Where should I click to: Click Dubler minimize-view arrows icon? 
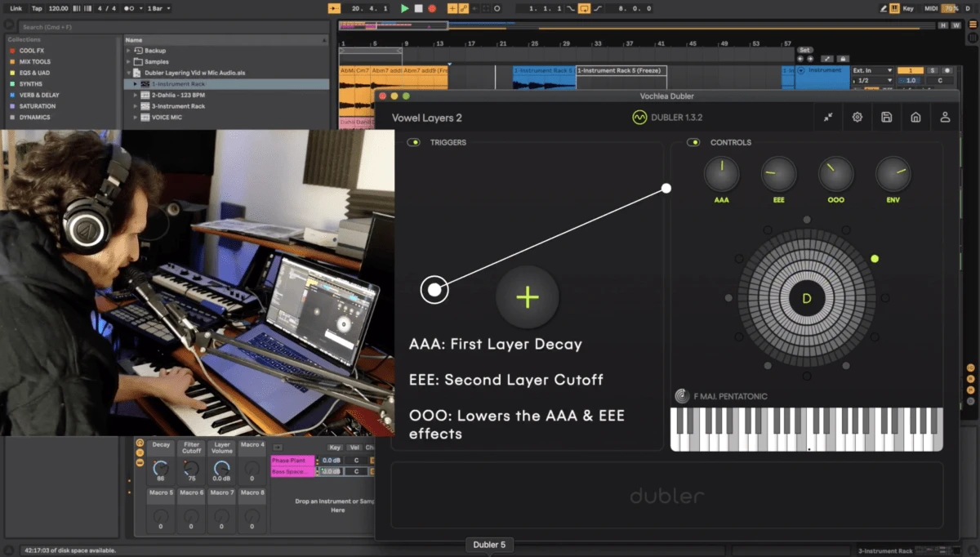click(828, 117)
